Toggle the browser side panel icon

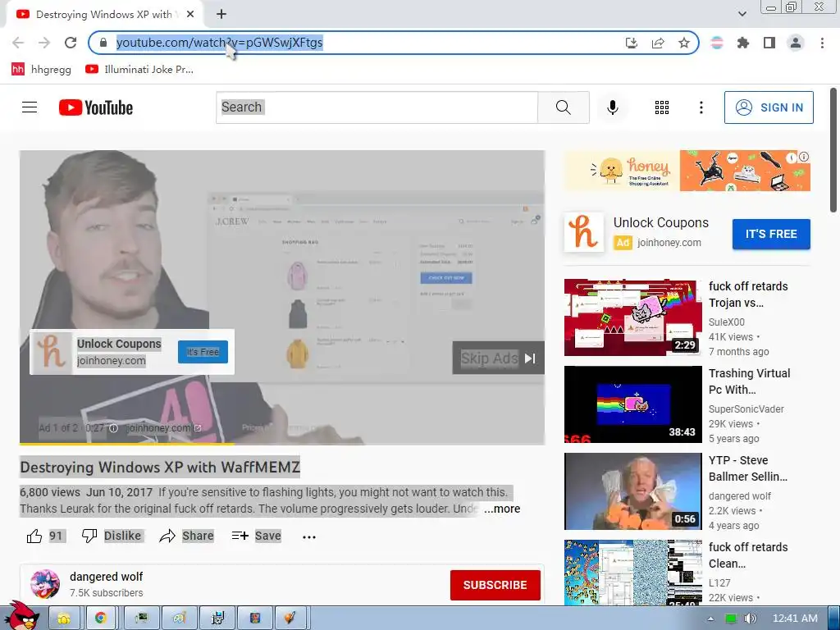pyautogui.click(x=769, y=43)
